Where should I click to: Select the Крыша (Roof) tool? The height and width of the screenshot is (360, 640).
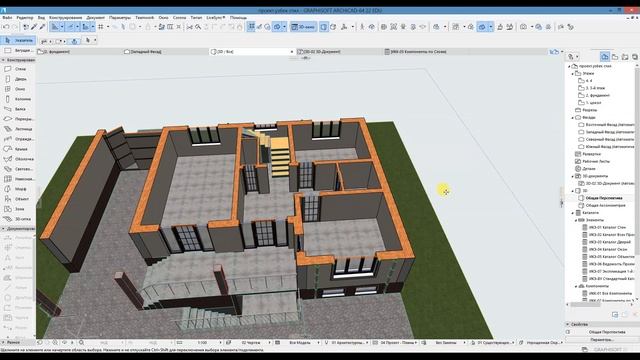18,149
